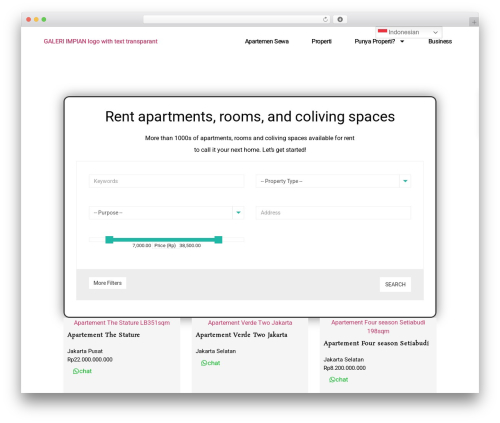Open the Properti menu item

pos(321,41)
